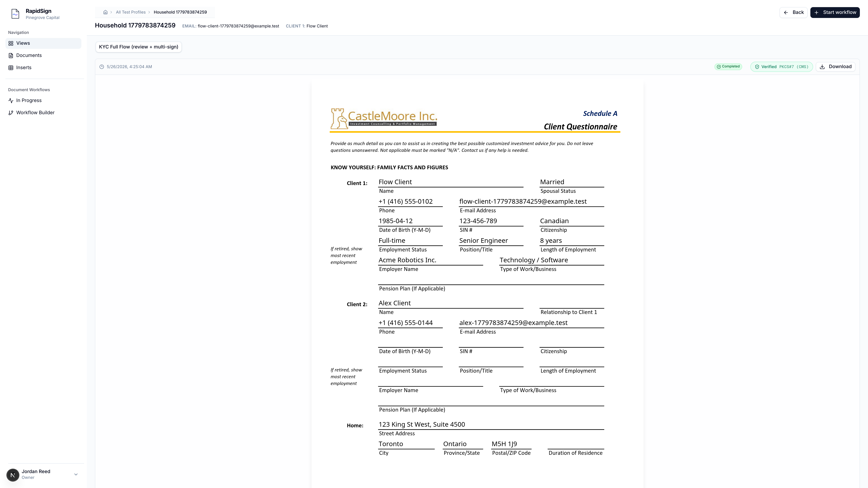This screenshot has height=488, width=868.
Task: Click the RapidSign logo icon
Action: coord(15,14)
